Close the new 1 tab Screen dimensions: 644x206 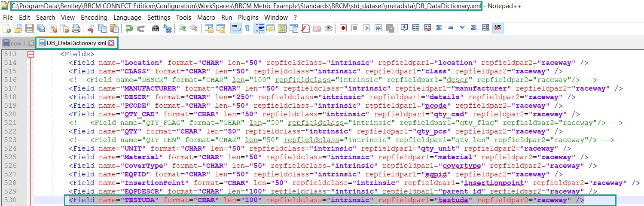(31, 43)
